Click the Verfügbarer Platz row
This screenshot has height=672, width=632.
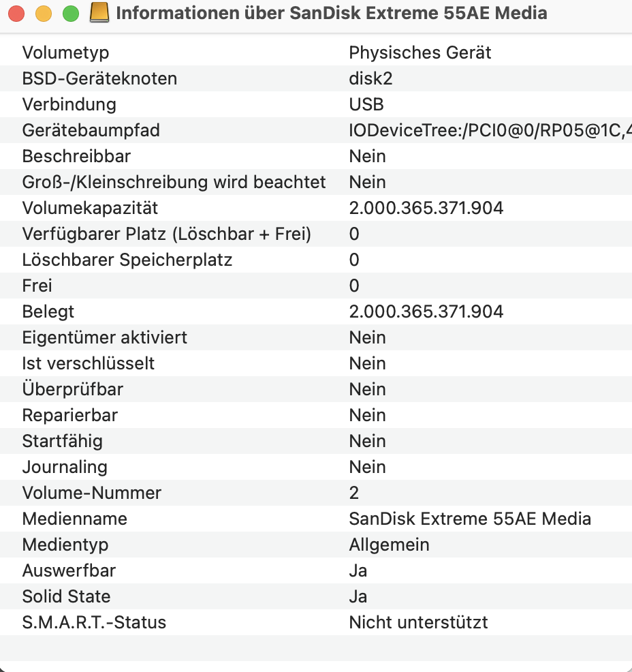[x=166, y=234]
